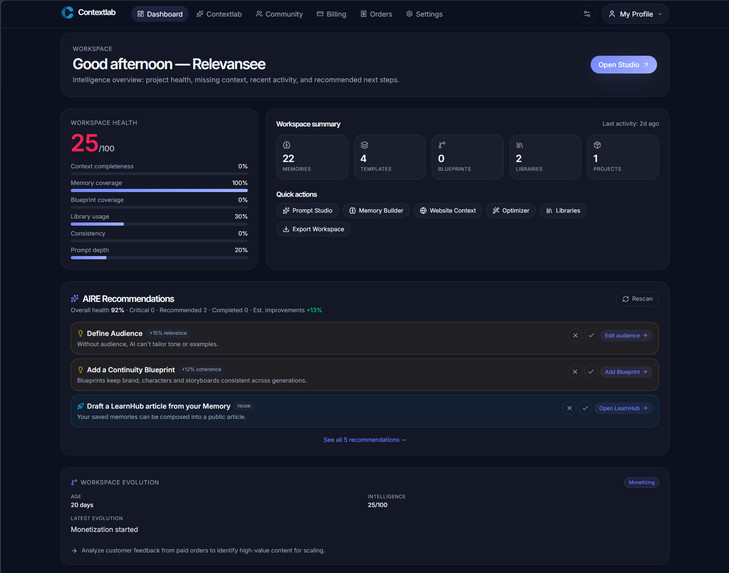This screenshot has width=729, height=573.
Task: Click the Consistency label
Action: 88,233
